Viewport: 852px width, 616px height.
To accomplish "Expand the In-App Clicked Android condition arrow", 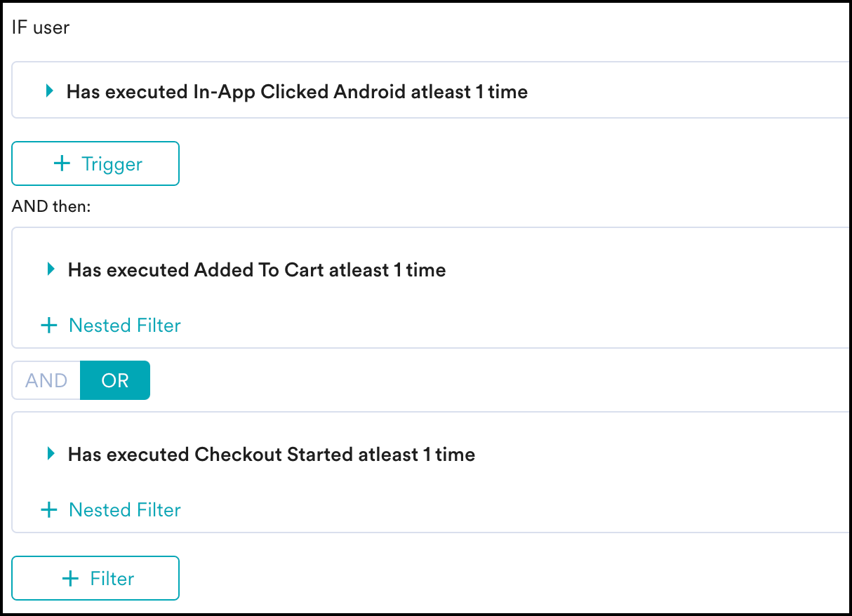I will coord(49,91).
